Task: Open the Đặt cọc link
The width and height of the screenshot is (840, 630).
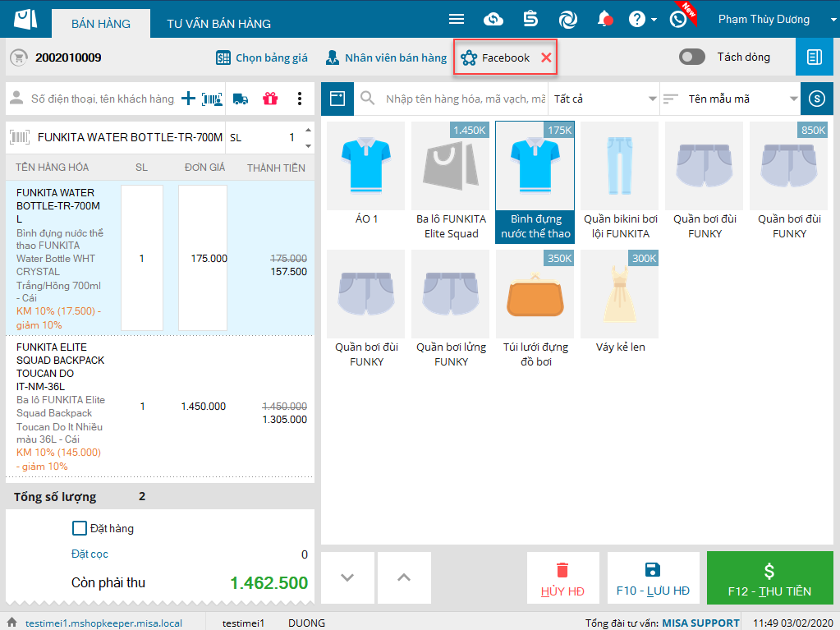Action: 90,554
